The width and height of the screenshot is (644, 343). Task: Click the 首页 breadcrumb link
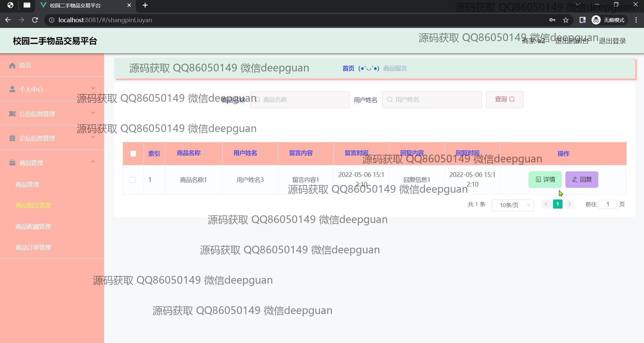(348, 69)
